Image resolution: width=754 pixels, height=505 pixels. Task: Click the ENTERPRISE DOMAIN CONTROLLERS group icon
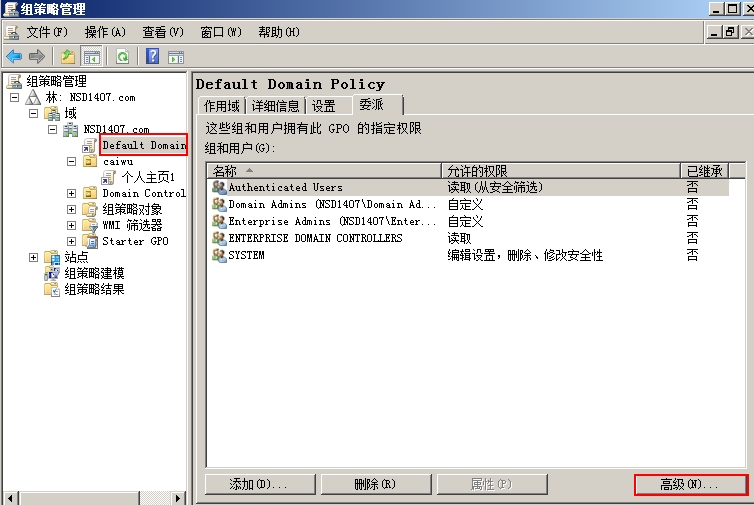[x=219, y=238]
